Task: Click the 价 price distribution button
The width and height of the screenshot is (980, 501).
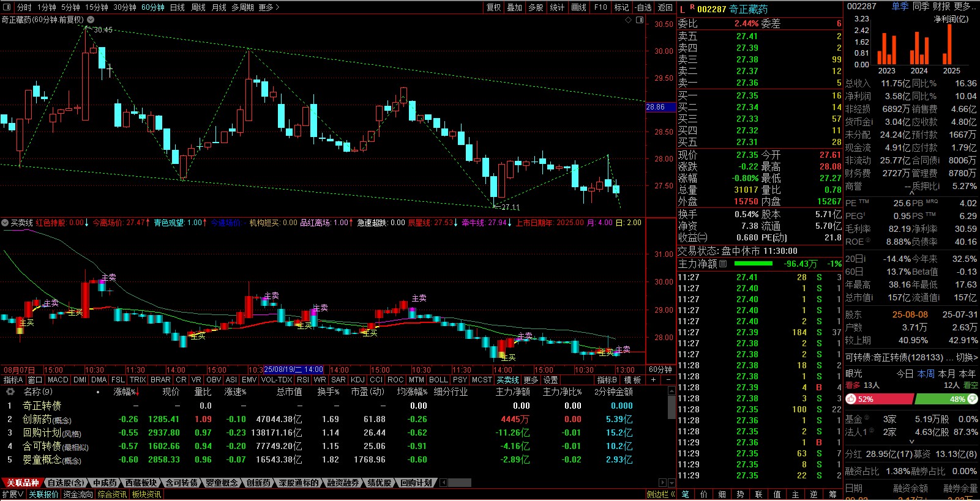Action: click(703, 494)
